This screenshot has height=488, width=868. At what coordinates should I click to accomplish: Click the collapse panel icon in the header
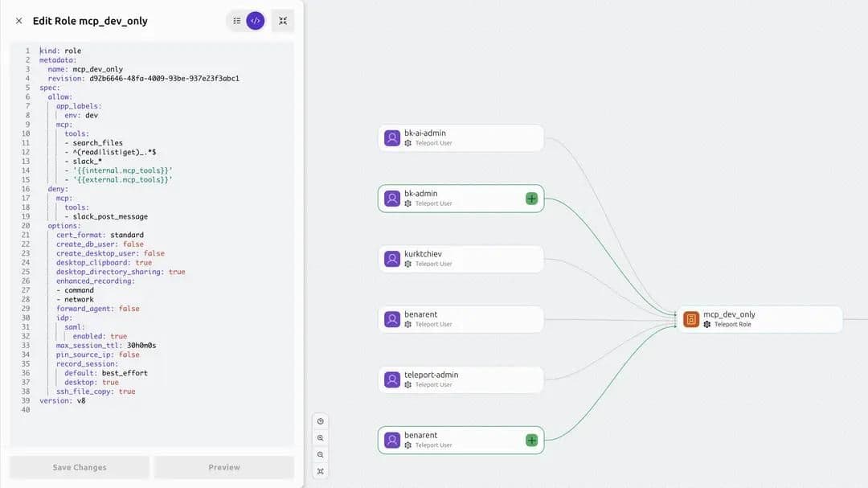282,20
